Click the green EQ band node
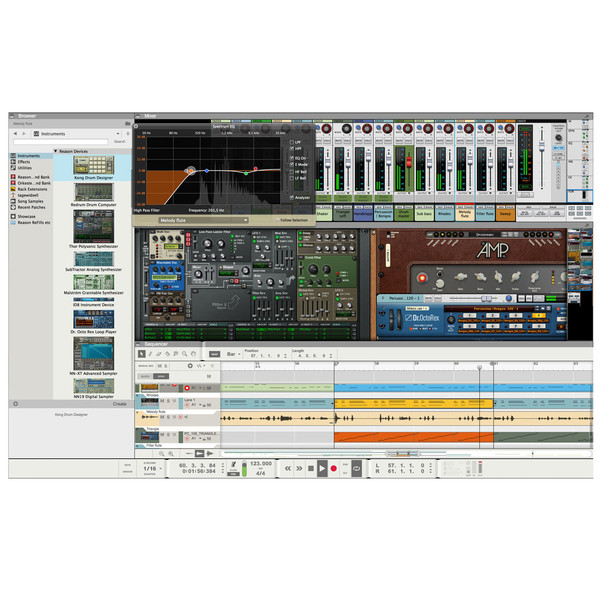600x600 pixels. (x=246, y=173)
